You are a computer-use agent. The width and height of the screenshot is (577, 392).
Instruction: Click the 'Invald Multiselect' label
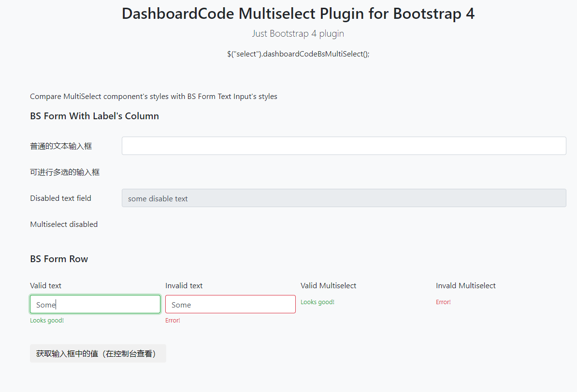point(465,286)
